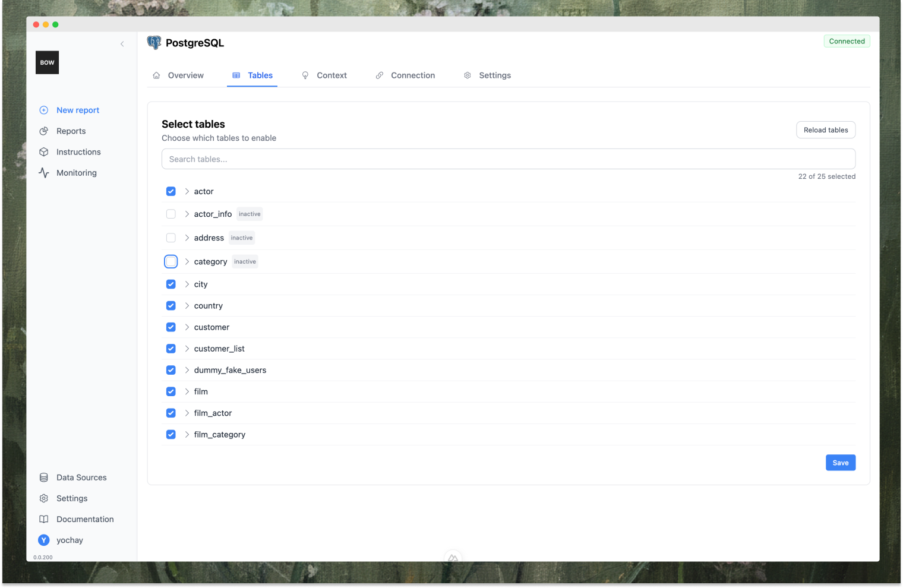The width and height of the screenshot is (903, 588).
Task: Uncheck the actor table checkbox
Action: coord(171,191)
